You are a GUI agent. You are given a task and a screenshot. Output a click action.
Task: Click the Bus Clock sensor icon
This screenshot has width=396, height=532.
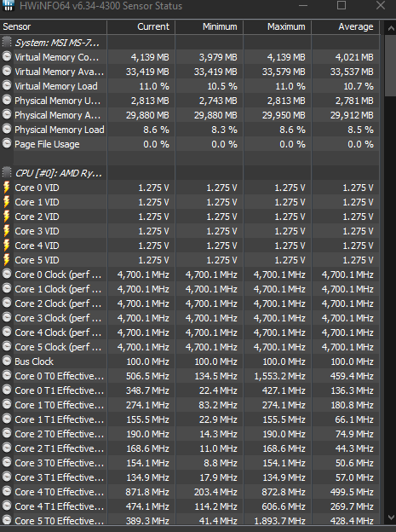[x=7, y=361]
